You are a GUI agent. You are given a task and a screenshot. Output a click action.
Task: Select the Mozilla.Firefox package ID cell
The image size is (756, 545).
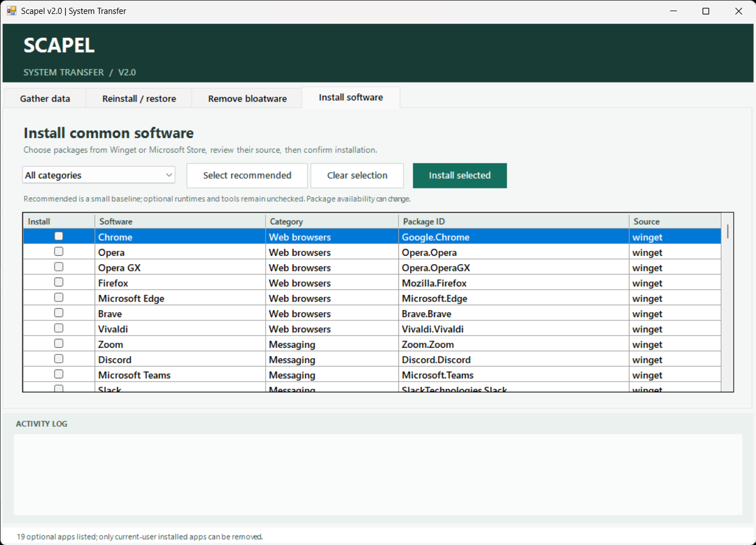click(x=514, y=283)
